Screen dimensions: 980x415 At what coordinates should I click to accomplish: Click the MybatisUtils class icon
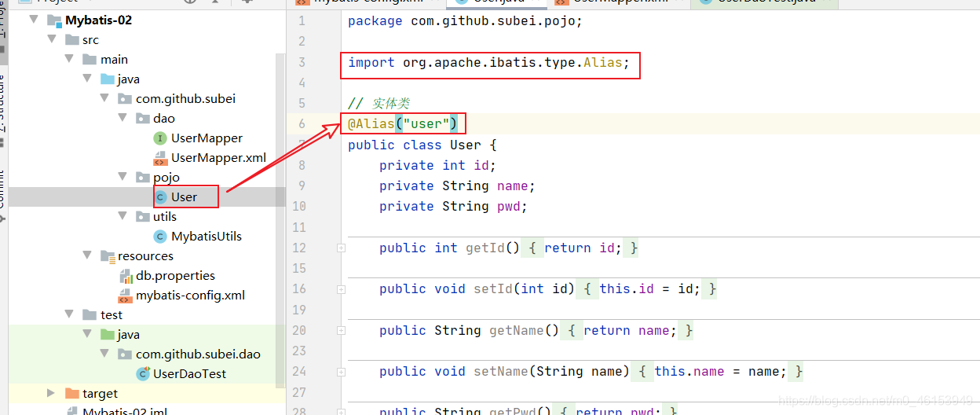tap(160, 237)
